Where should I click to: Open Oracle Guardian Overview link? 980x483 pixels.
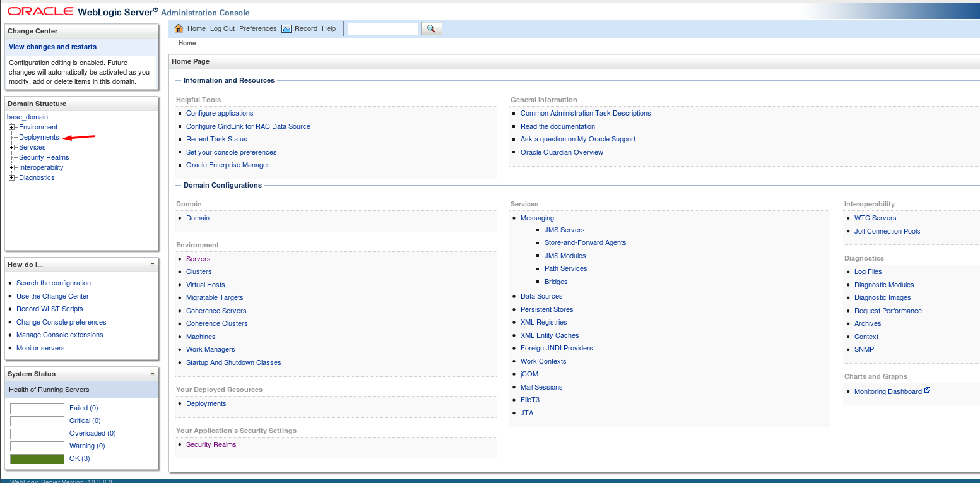pyautogui.click(x=562, y=152)
